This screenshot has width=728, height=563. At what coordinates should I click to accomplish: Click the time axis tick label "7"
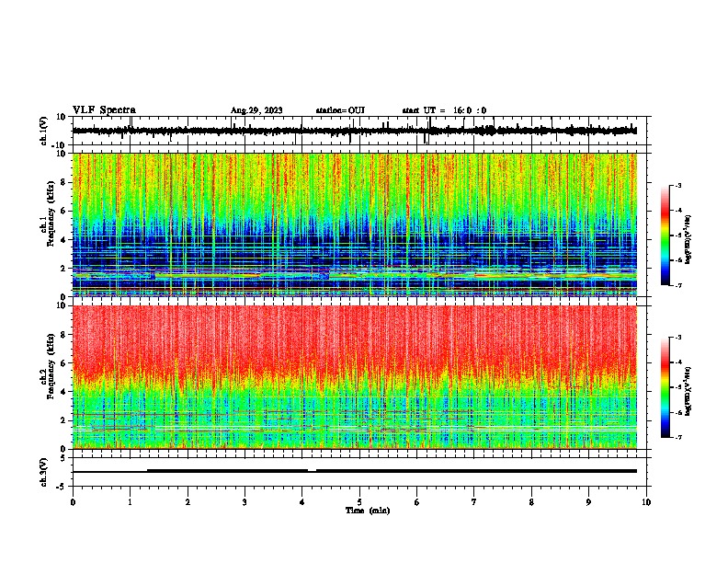coord(474,502)
